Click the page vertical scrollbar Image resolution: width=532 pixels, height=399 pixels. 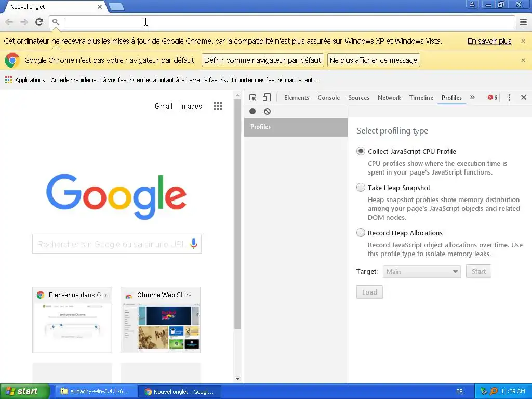tap(237, 215)
